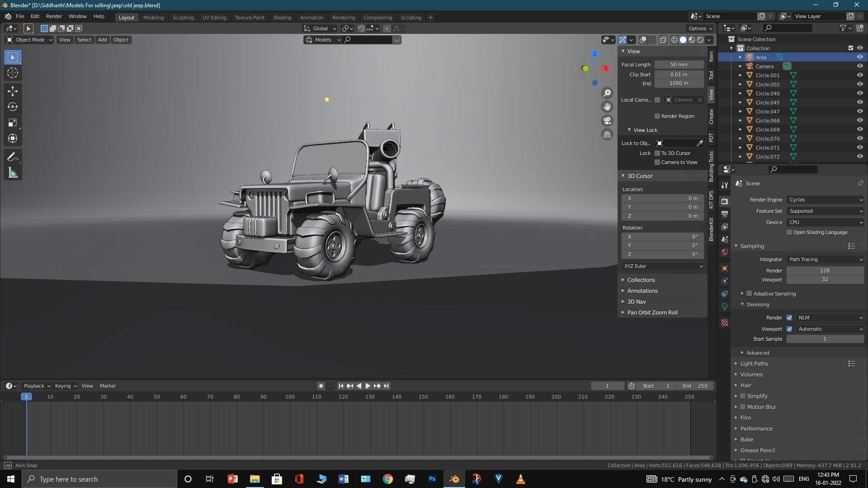This screenshot has width=868, height=488.
Task: Open the Feature Set dropdown
Action: click(825, 211)
